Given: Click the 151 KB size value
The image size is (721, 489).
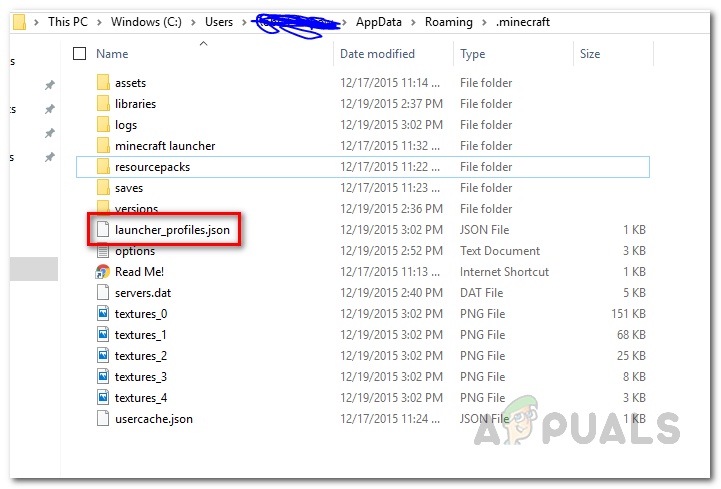Looking at the screenshot, I should (628, 314).
